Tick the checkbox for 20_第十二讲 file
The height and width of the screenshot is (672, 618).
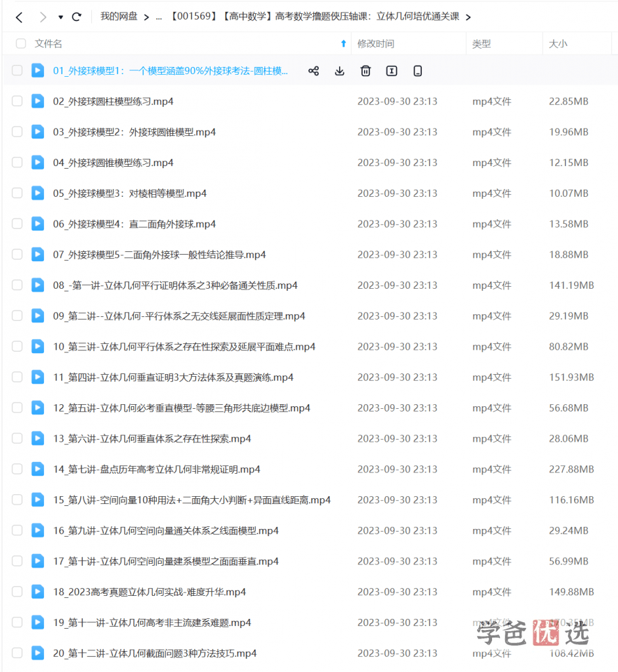pyautogui.click(x=17, y=653)
